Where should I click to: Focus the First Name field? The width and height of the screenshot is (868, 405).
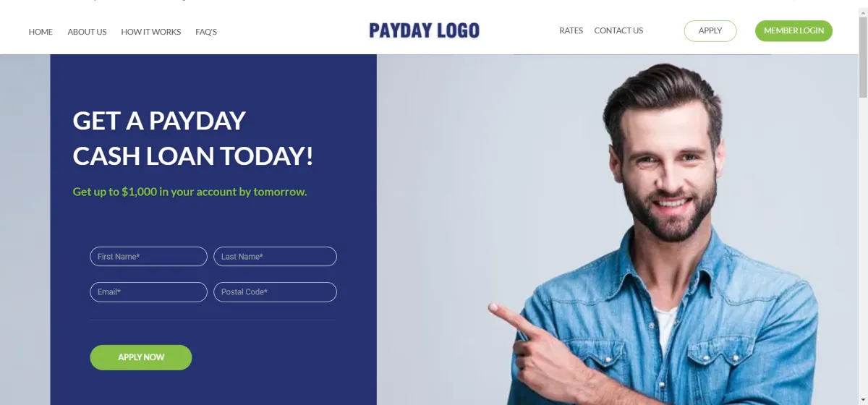[148, 257]
